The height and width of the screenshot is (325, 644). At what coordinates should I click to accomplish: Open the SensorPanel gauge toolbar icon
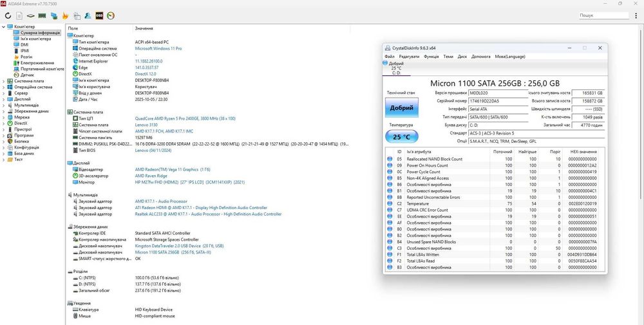[111, 15]
